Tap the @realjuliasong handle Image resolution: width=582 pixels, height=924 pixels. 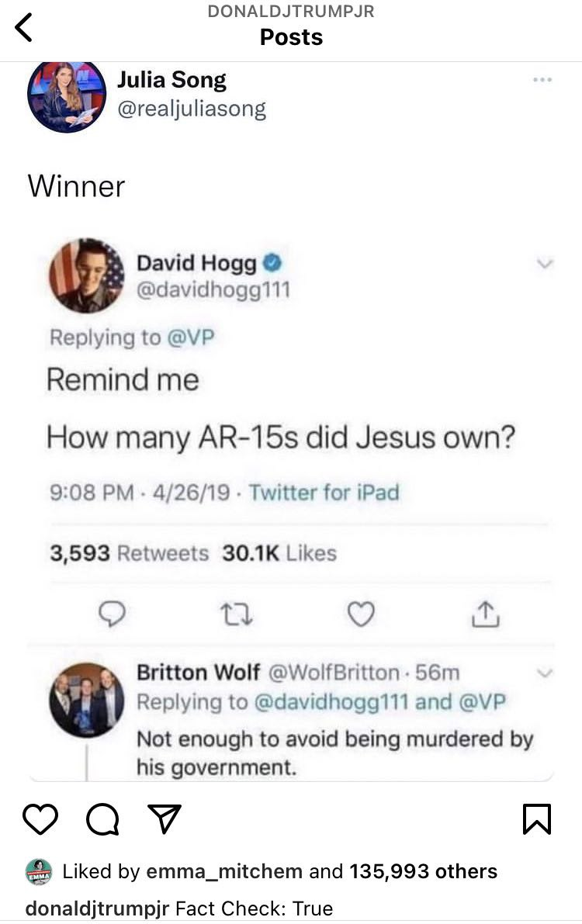pyautogui.click(x=192, y=109)
